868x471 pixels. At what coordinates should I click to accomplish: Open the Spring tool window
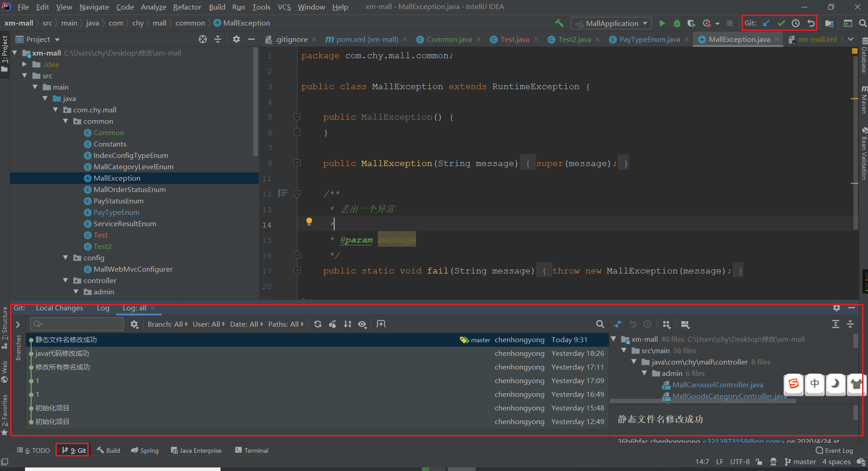click(x=145, y=451)
